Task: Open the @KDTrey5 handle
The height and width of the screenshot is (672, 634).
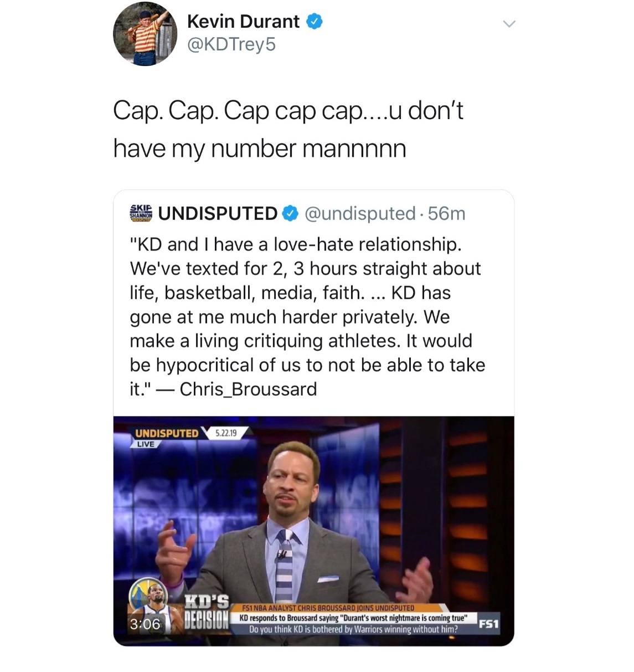Action: point(231,44)
